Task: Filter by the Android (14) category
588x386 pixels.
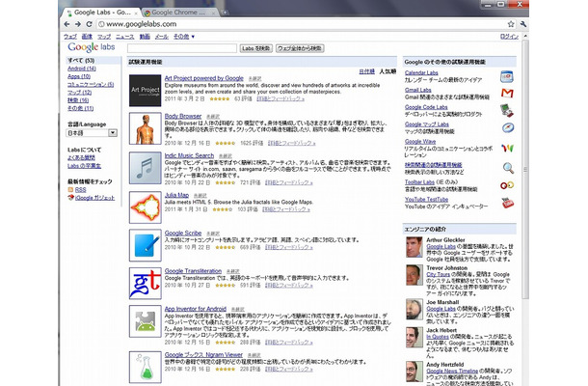Action: (x=82, y=69)
